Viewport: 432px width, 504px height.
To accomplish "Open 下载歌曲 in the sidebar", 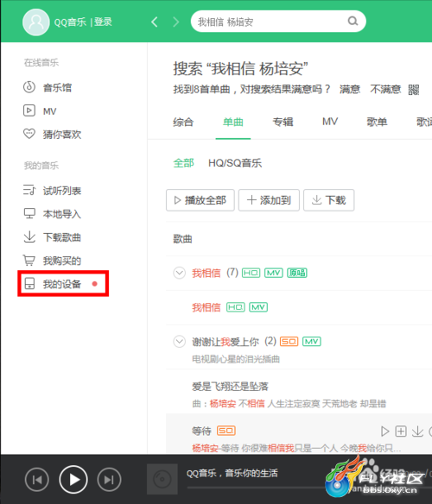I will tap(52, 237).
